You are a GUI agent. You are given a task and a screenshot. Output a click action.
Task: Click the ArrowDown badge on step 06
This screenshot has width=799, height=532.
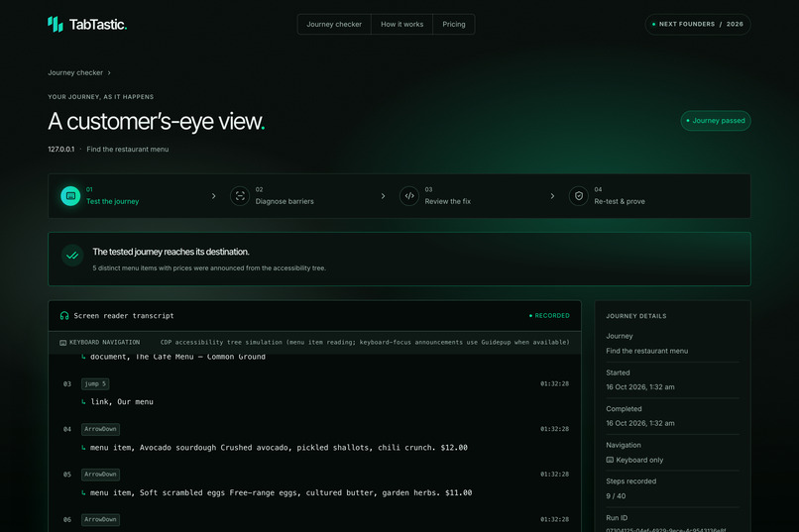coord(100,520)
